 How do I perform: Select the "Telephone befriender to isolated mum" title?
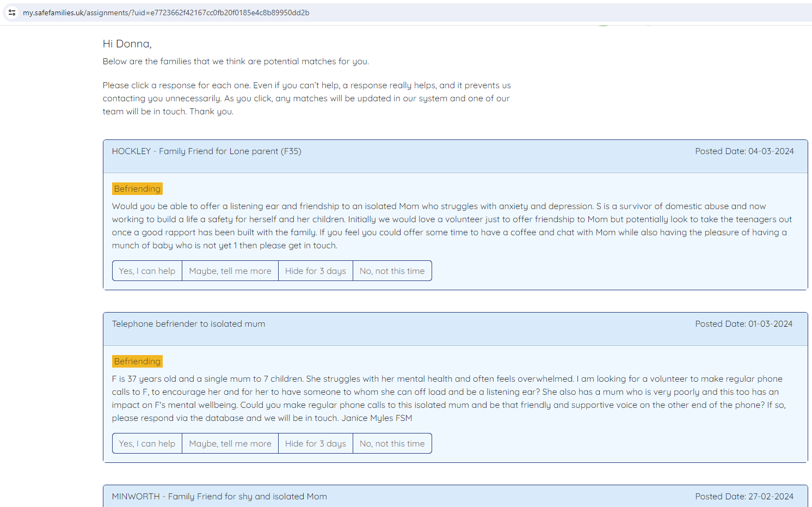[x=188, y=324]
